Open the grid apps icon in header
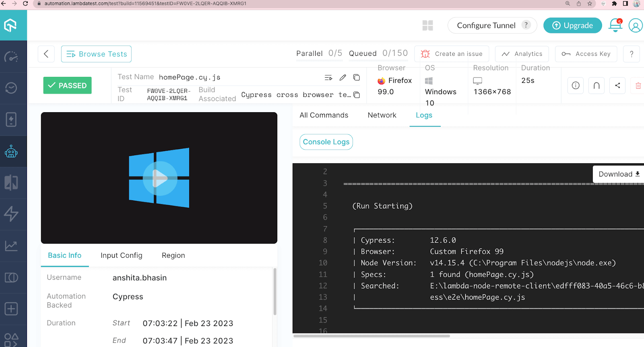 pyautogui.click(x=427, y=25)
